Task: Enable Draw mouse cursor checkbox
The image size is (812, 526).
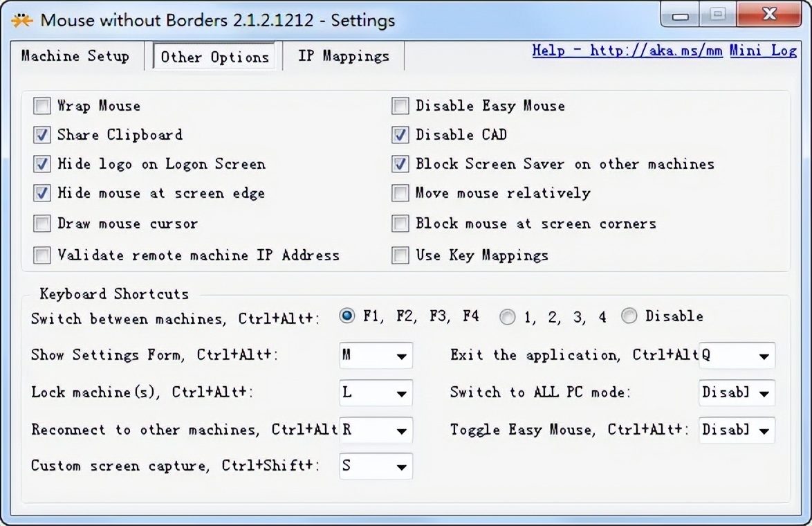Action: (42, 224)
